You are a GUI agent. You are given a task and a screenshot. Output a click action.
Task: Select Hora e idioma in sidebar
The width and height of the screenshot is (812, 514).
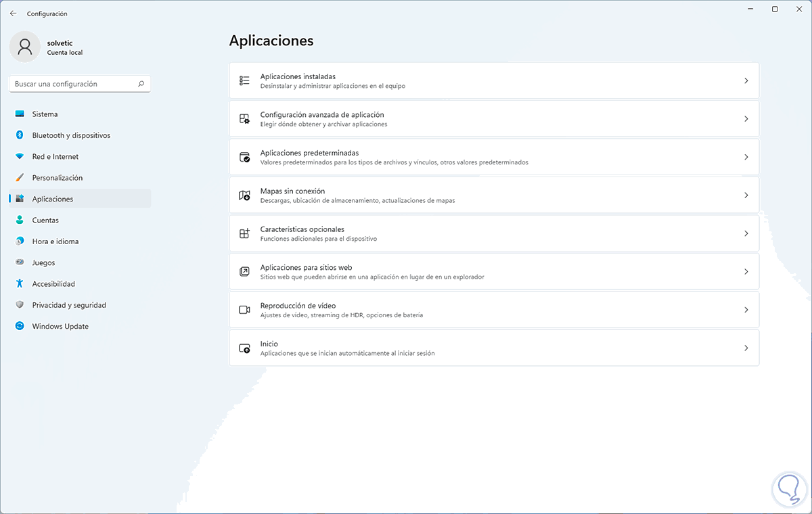click(x=55, y=241)
